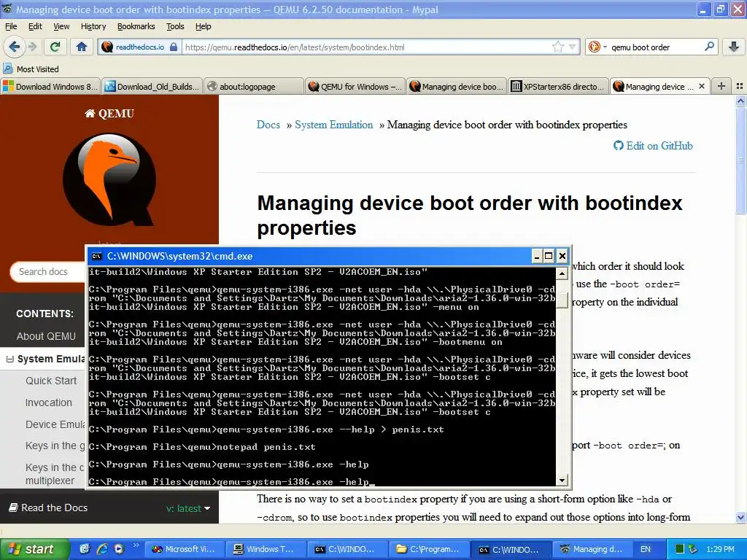Switch to C:\Program... folder taskbar button
This screenshot has height=560, width=747.
click(x=427, y=549)
